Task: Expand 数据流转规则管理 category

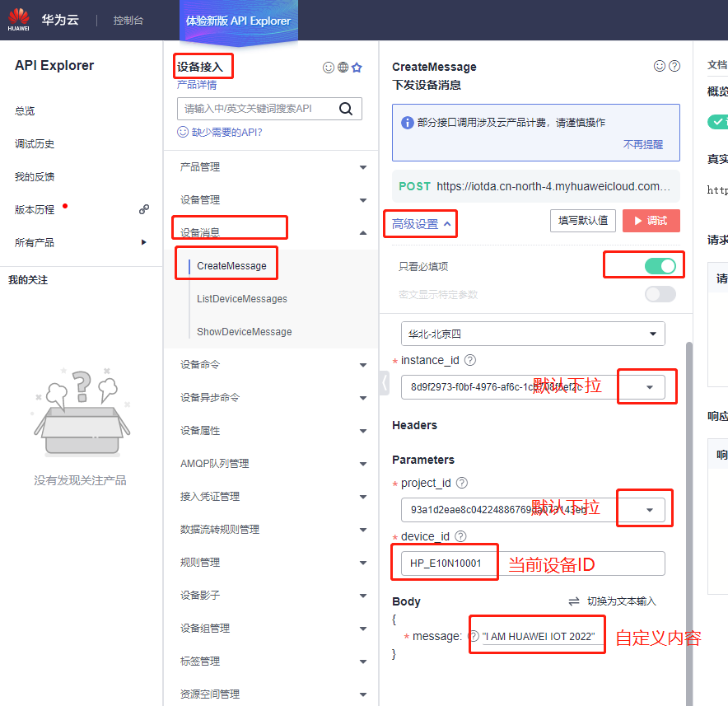Action: click(x=363, y=530)
